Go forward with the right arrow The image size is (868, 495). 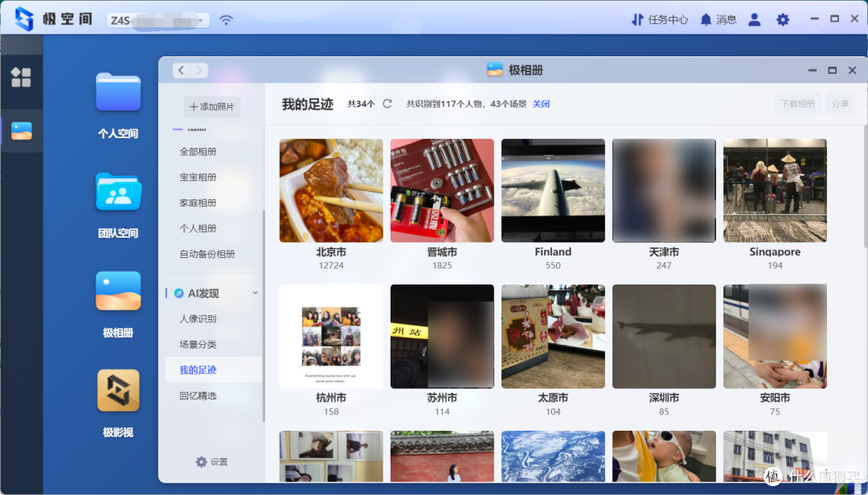coord(199,71)
